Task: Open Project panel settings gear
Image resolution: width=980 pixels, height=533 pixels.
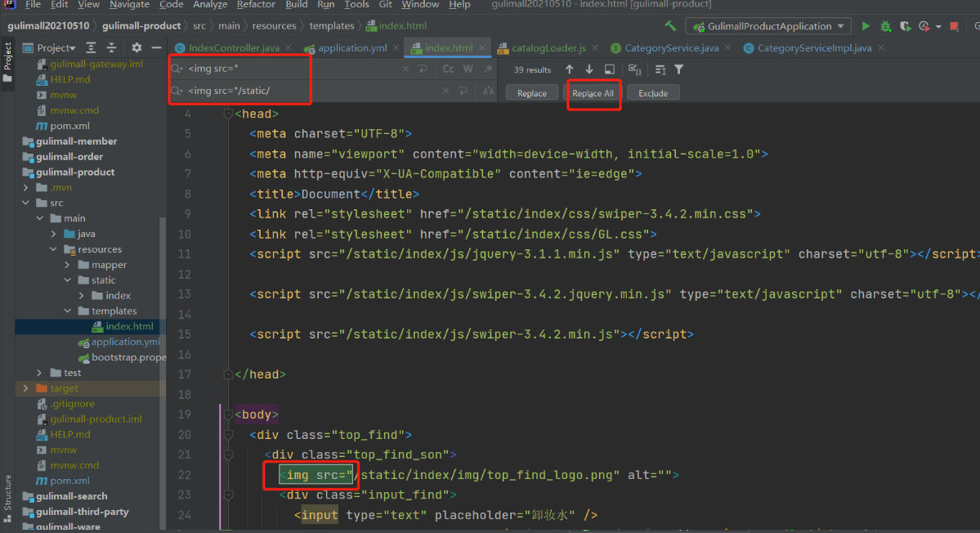Action: click(x=136, y=48)
